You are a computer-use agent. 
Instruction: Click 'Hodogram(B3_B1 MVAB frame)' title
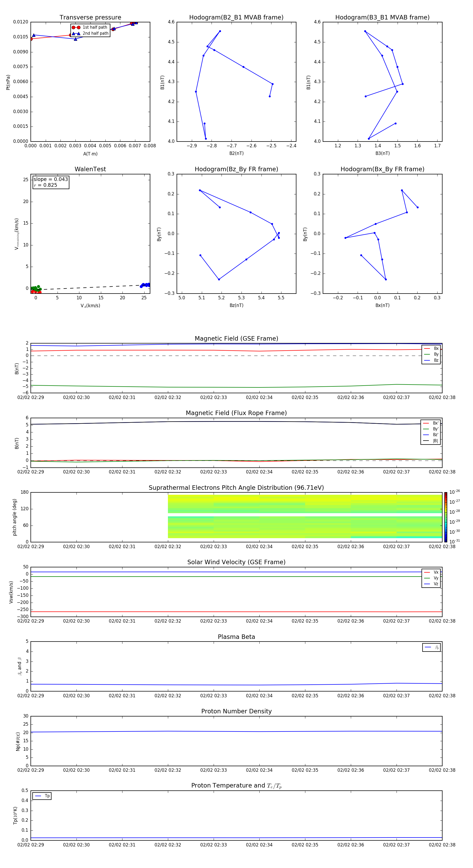tap(382, 18)
